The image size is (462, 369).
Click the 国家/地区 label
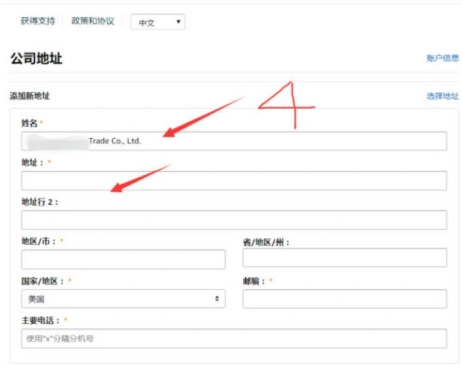click(42, 281)
